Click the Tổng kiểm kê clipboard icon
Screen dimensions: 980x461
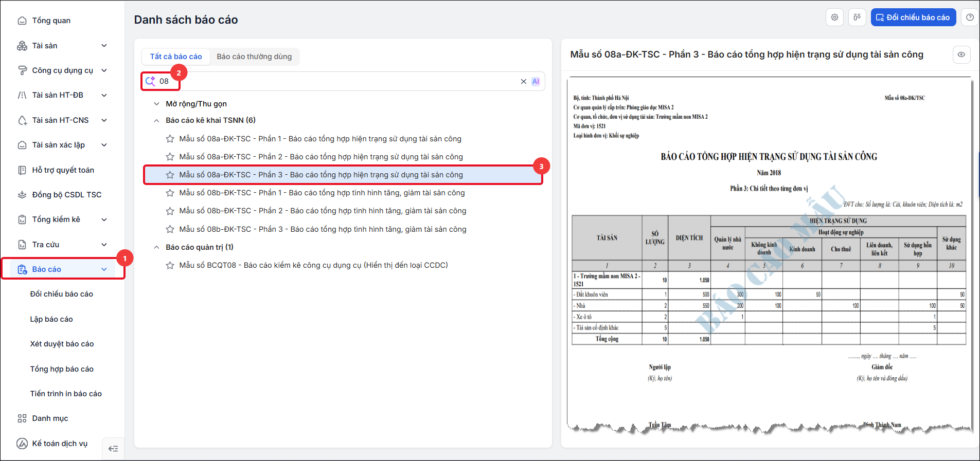point(22,219)
